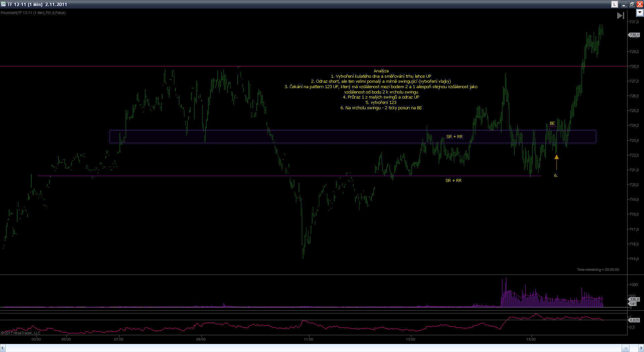644x352 pixels.
Task: Toggle the L link button in title bar
Action: tap(614, 4)
